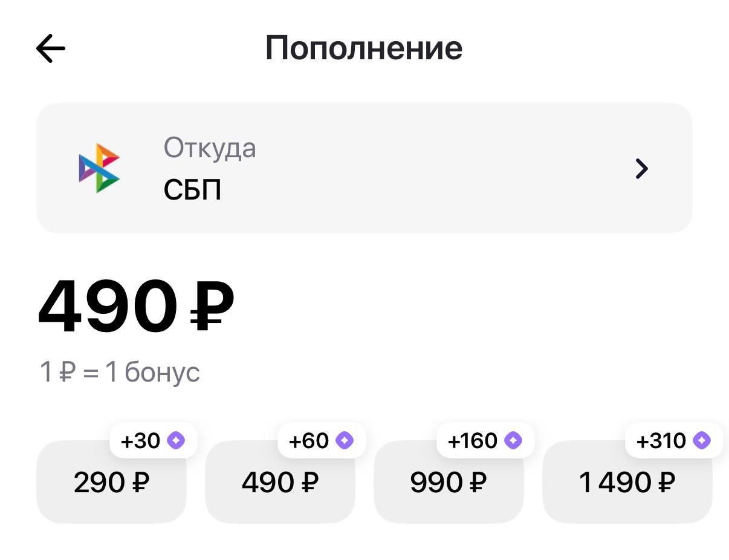The width and height of the screenshot is (729, 560).
Task: Click purple bonus icon next to +160
Action: pos(513,441)
